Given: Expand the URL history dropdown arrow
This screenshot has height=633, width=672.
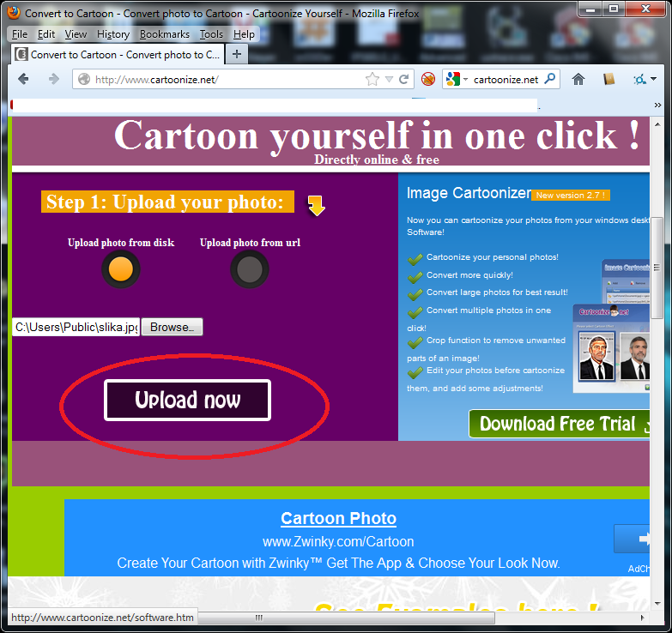Looking at the screenshot, I should 390,79.
